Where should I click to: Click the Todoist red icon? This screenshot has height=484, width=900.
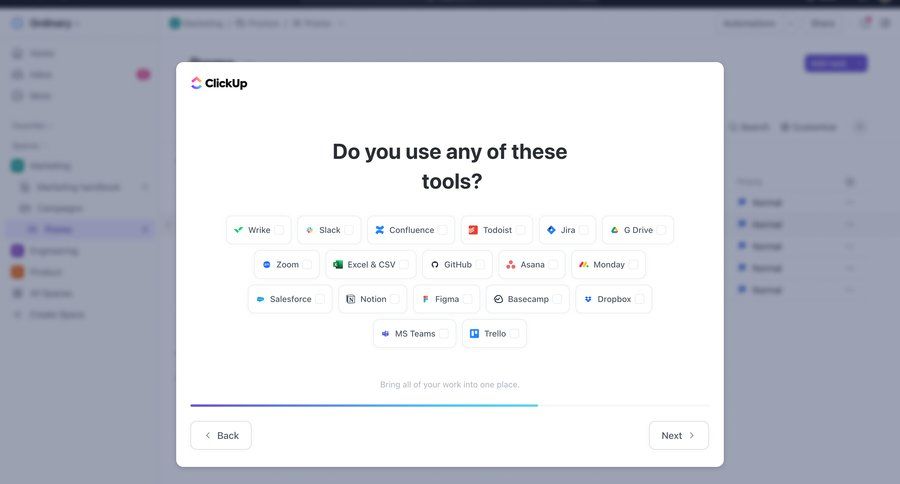coord(473,230)
